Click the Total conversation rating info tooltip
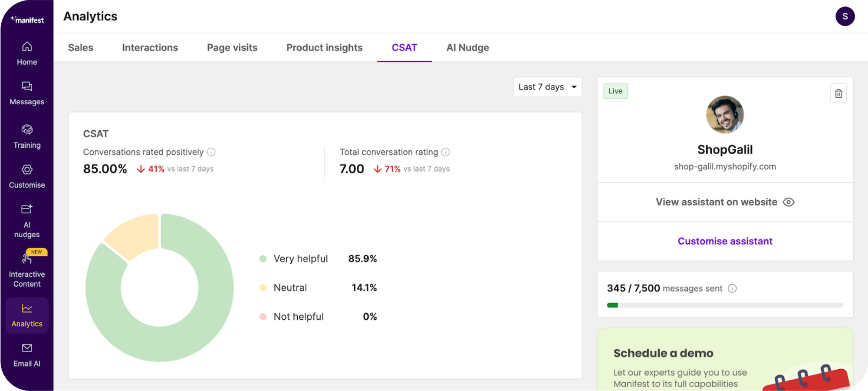 pyautogui.click(x=445, y=152)
